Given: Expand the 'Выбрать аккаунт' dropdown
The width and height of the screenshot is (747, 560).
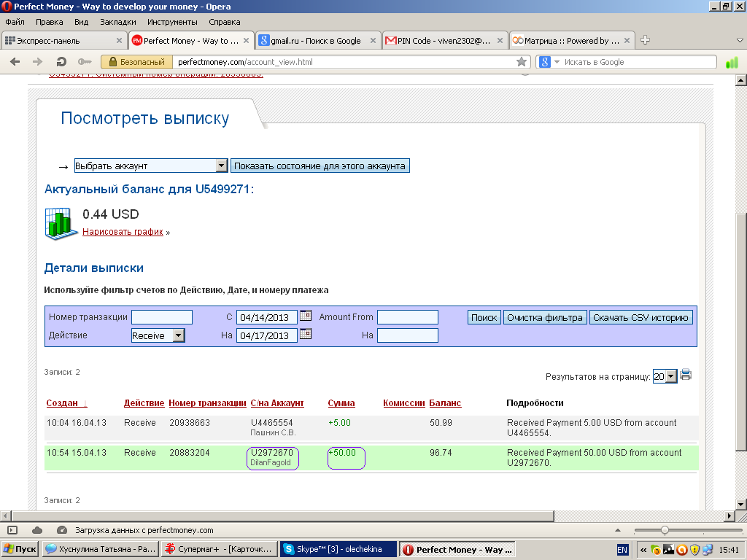Looking at the screenshot, I should 222,166.
